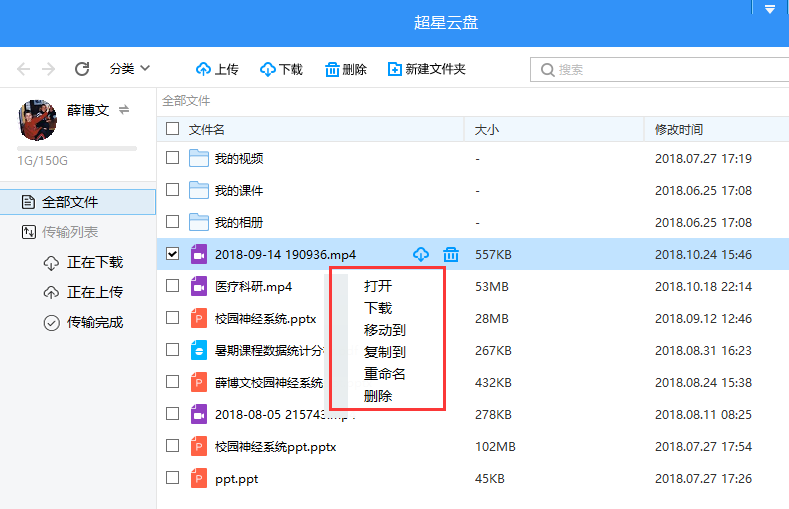
Task: Sort by the 大小 column header
Action: click(487, 130)
